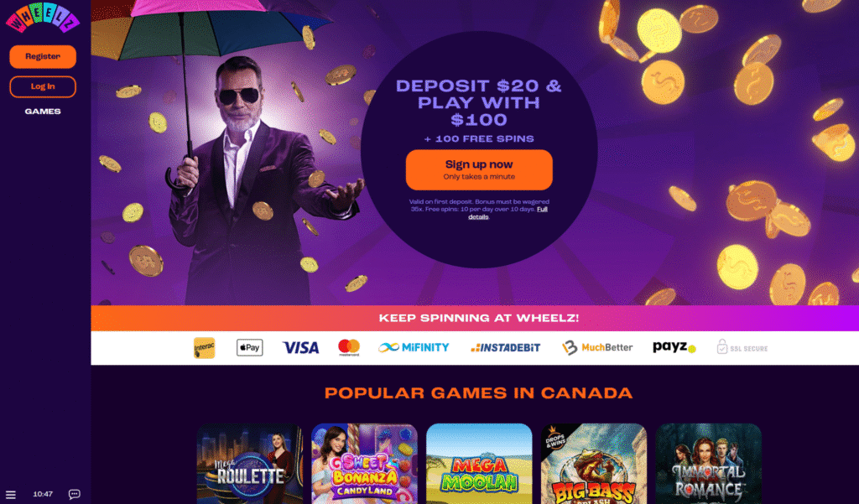Open the Mega Moolah game thumbnail
Viewport: 859px width, 504px height.
479,464
